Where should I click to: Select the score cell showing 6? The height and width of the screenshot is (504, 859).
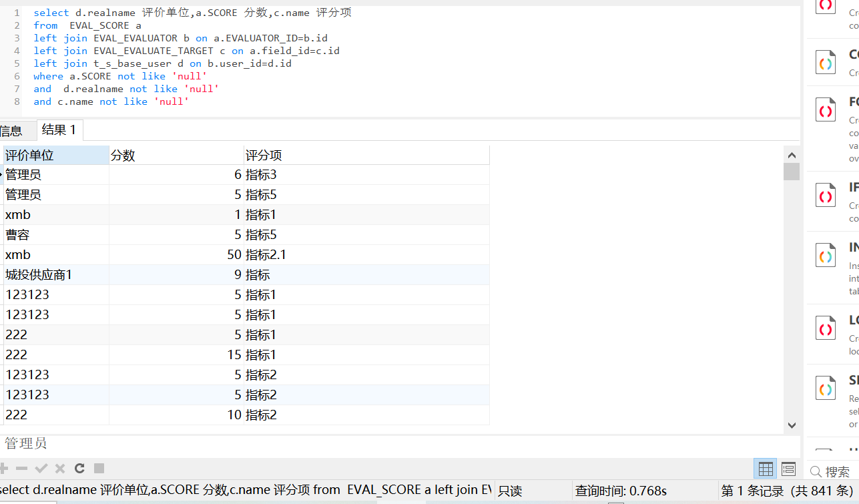click(x=176, y=175)
